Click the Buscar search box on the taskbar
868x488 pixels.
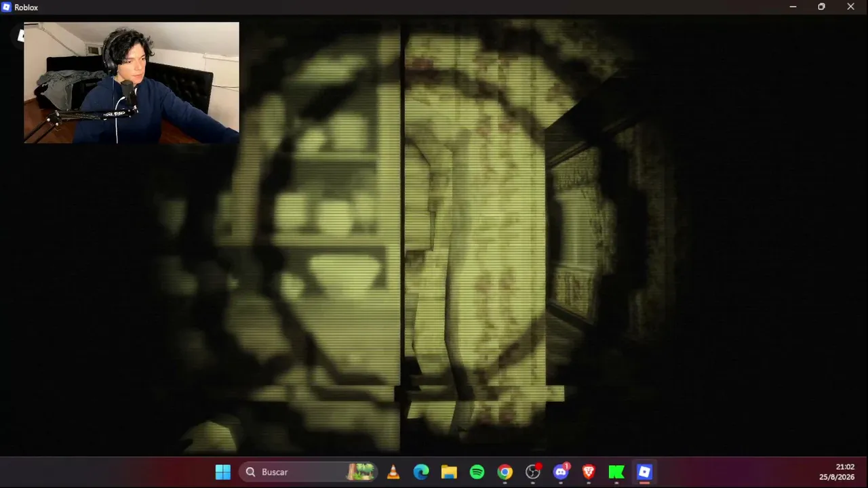pos(308,472)
